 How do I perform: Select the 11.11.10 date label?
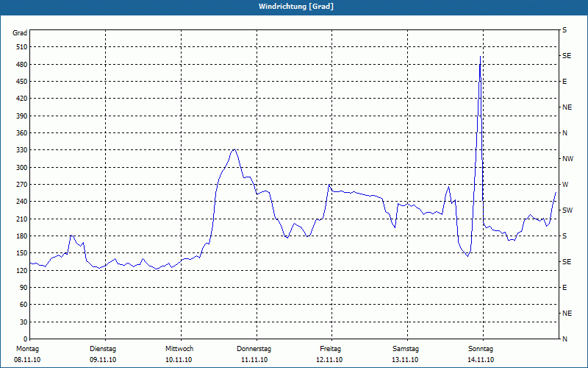click(x=254, y=360)
